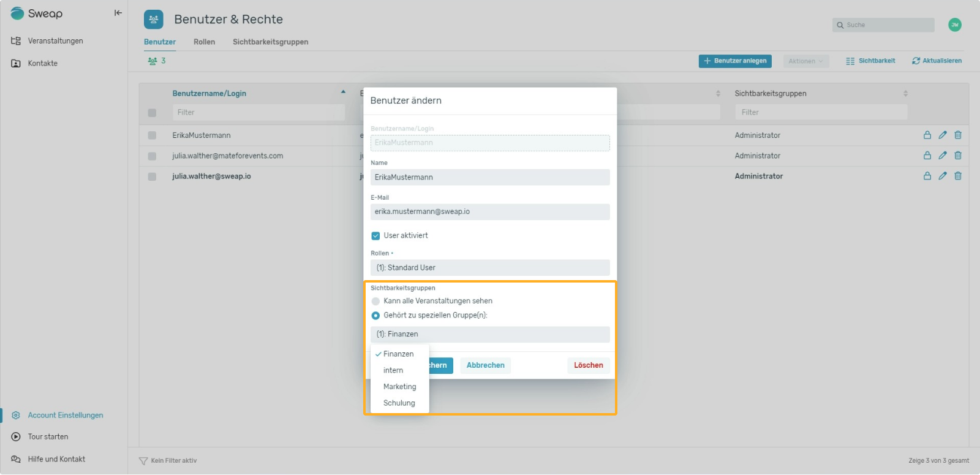Click the Suche search field
This screenshot has height=475, width=980.
click(x=883, y=25)
